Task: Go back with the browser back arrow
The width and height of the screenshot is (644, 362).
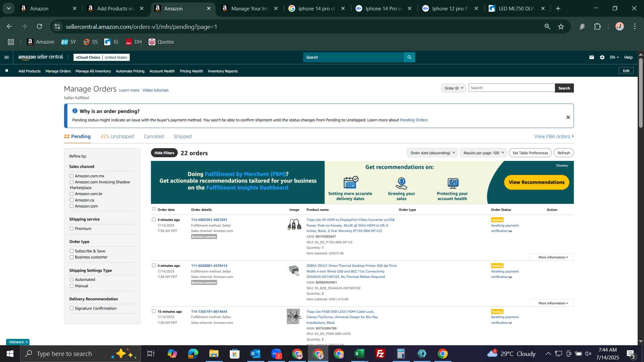Action: [x=9, y=26]
